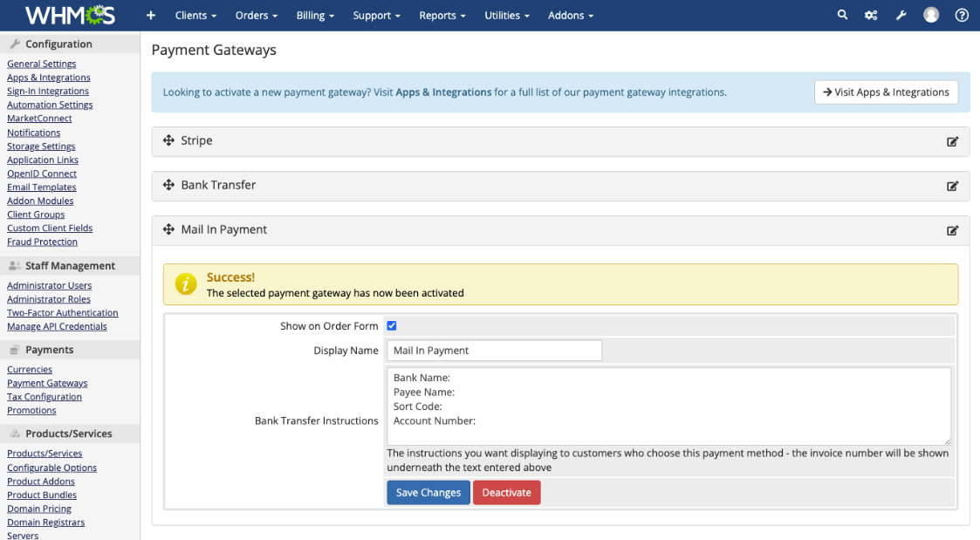980x540 pixels.
Task: Click the edit icon on Mail In Payment row
Action: tap(952, 230)
